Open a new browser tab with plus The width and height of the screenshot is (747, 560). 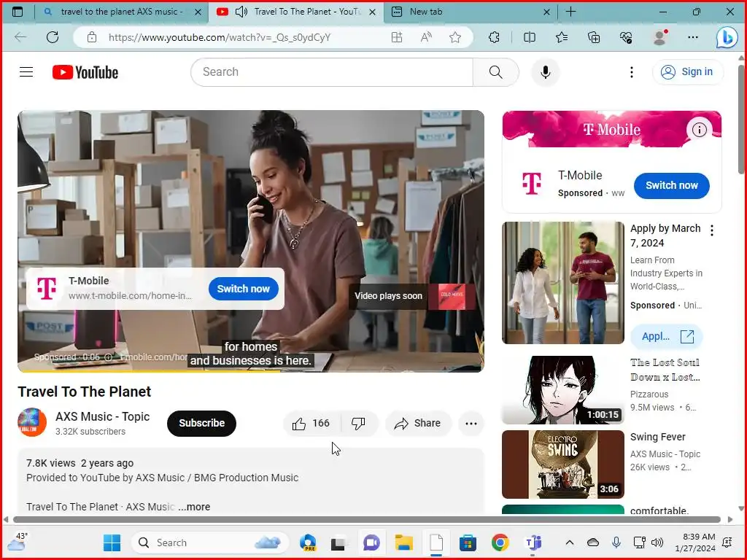pos(570,12)
